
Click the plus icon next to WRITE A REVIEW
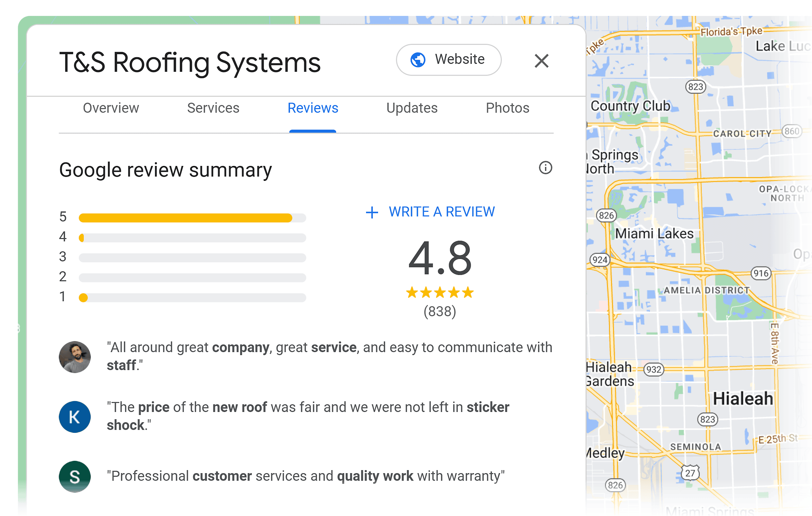[371, 212]
